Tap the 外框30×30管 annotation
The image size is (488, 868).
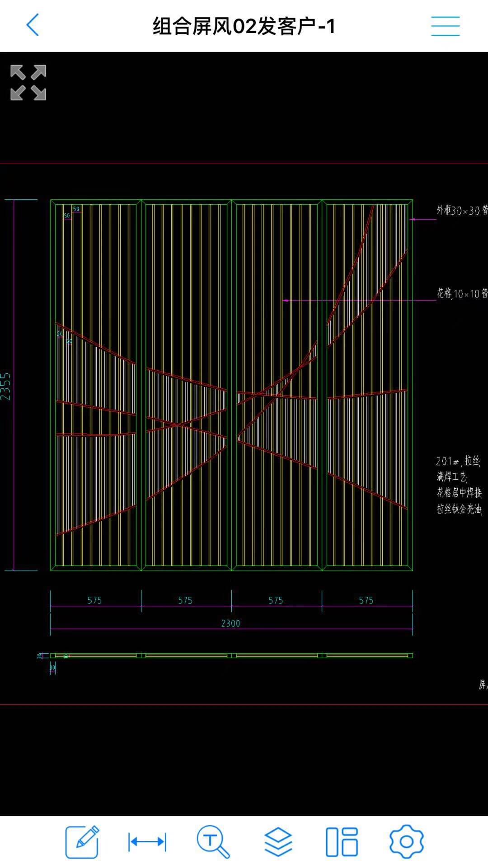coord(462,211)
